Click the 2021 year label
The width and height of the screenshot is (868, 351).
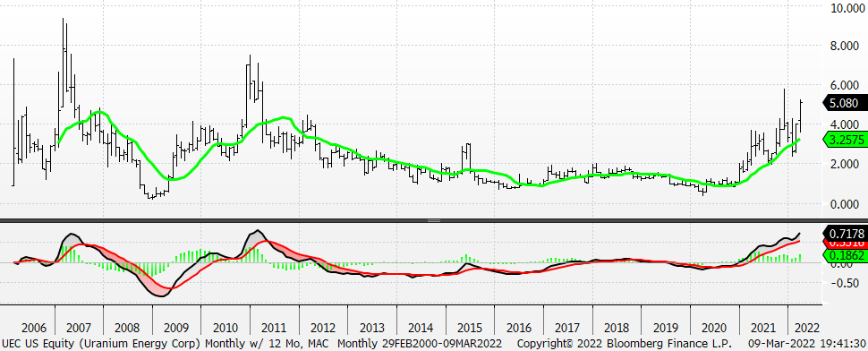(763, 327)
